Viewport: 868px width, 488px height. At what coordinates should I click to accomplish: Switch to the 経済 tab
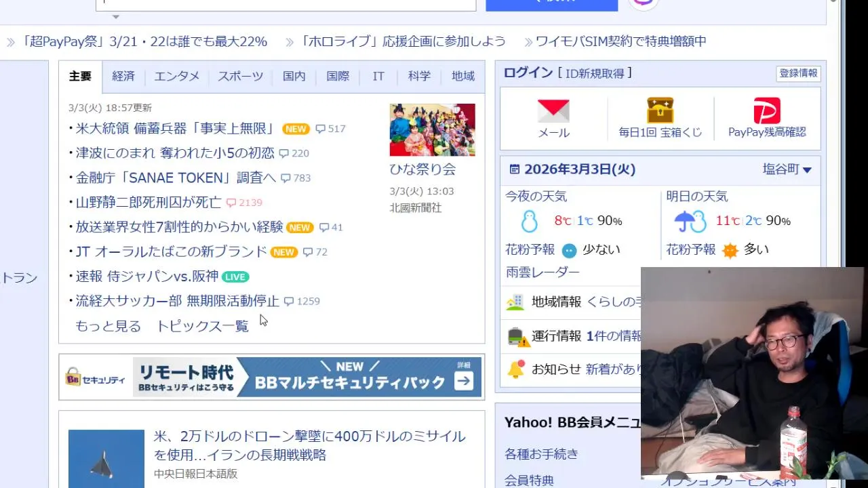coord(123,77)
